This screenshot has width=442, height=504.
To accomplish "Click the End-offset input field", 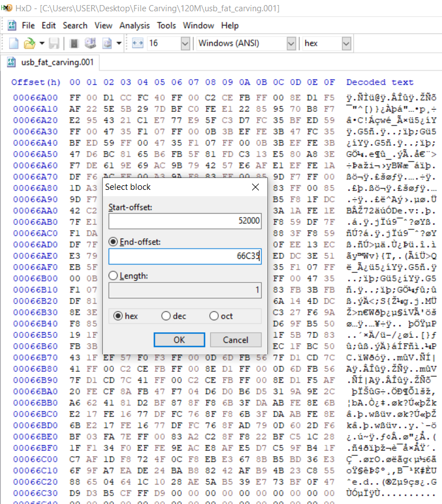I will [x=185, y=256].
